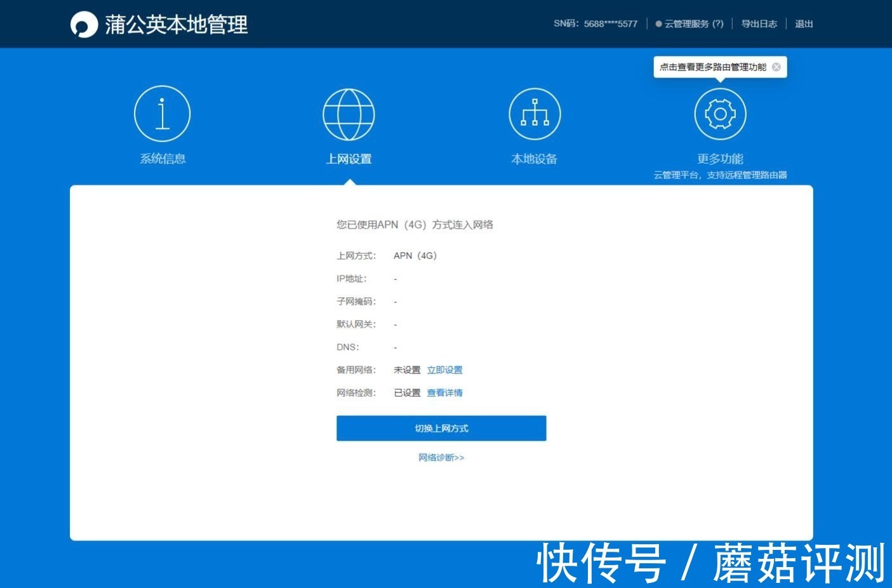Screen dimensions: 892x588
Task: Click the 未设置 backup network status
Action: click(x=407, y=370)
